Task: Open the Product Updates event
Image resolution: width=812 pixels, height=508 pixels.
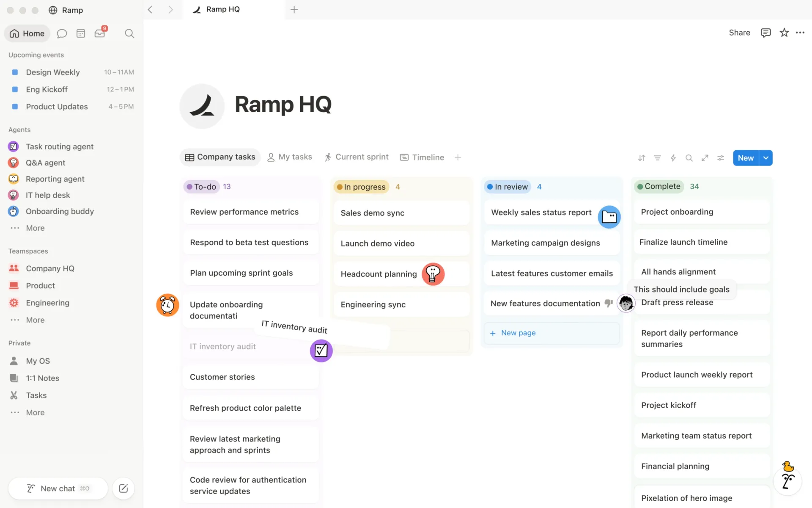Action: point(71,107)
